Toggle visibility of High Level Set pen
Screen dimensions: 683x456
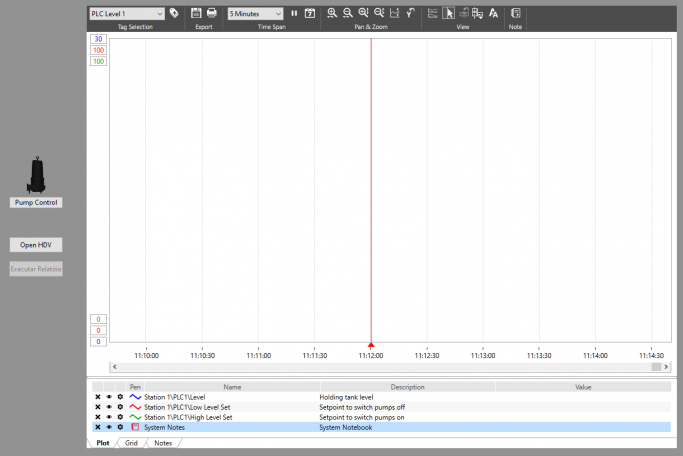point(109,417)
